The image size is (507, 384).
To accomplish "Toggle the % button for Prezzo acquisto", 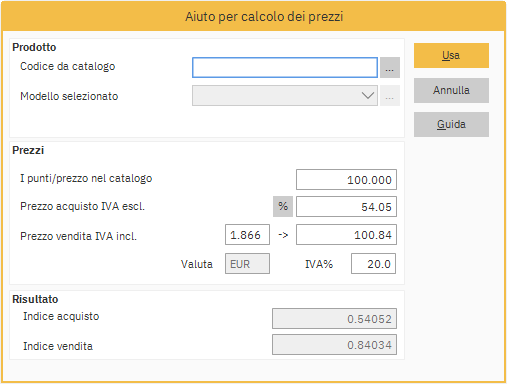I will pos(283,207).
